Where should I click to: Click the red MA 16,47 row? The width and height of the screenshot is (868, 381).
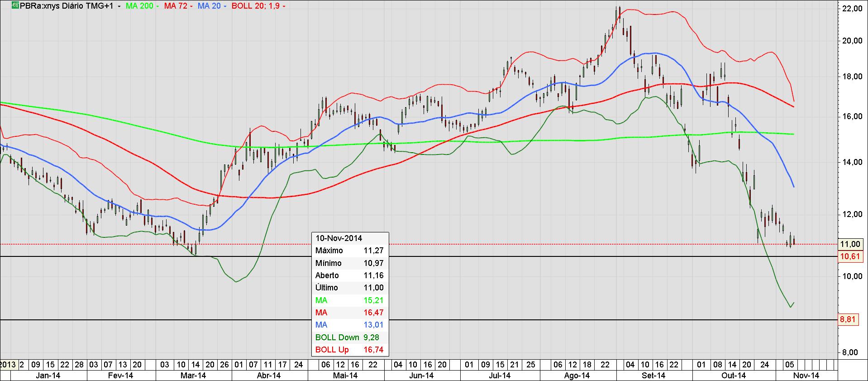(x=350, y=313)
